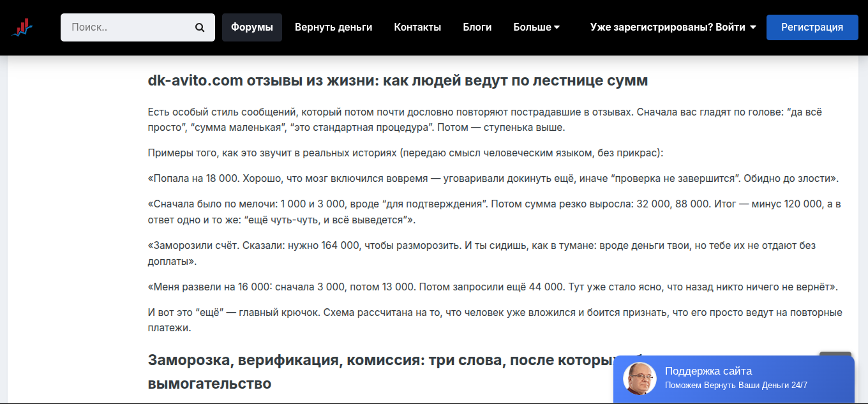The image size is (868, 404).
Task: Click the magnifier search icon
Action: [200, 27]
